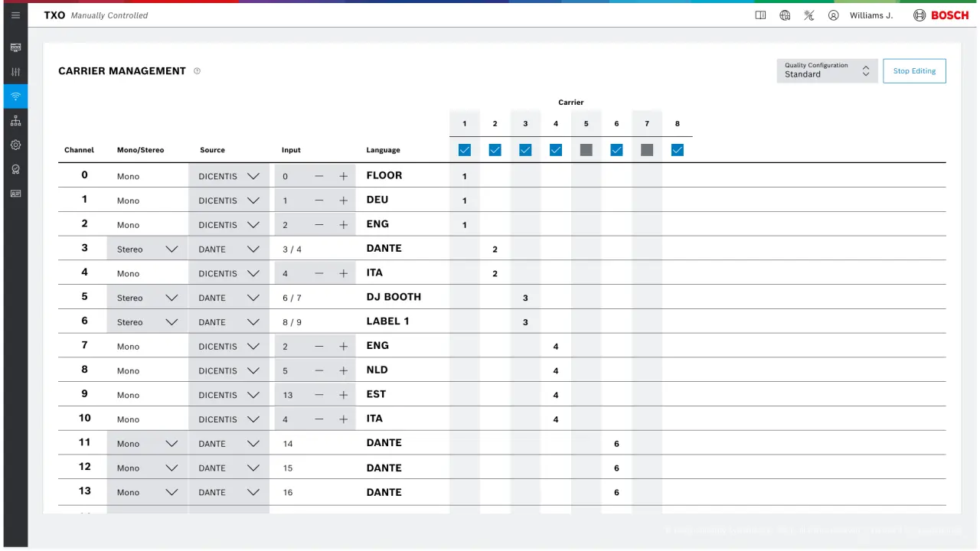Enable the Carrier 5 checkbox
The width and height of the screenshot is (980, 551).
pos(586,150)
